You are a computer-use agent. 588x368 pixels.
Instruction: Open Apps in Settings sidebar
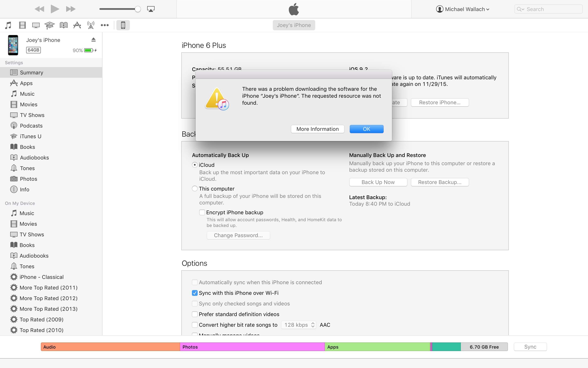51,83
